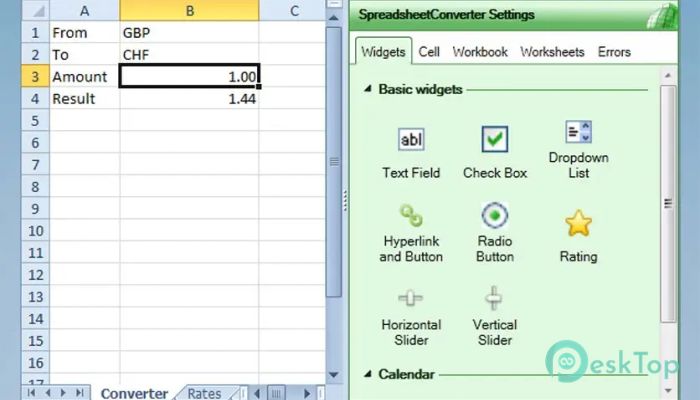Click spreadsheet vertical scrollbar down arrow
The image size is (700, 400).
[x=333, y=375]
